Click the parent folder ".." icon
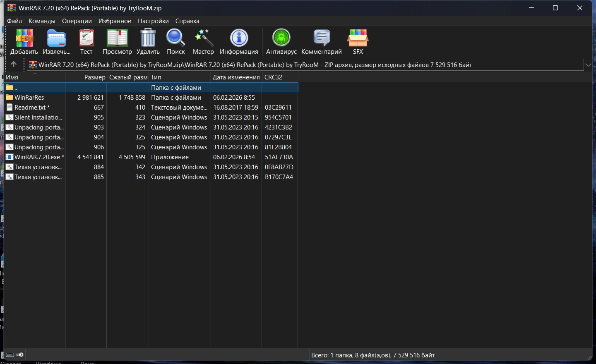Screen dimensions: 596x364 (x=10, y=88)
